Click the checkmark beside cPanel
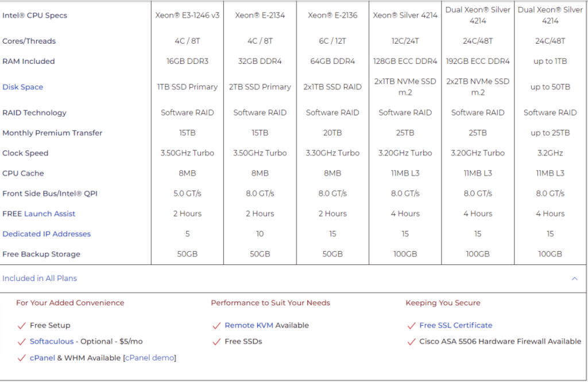The image size is (588, 382). coord(22,357)
